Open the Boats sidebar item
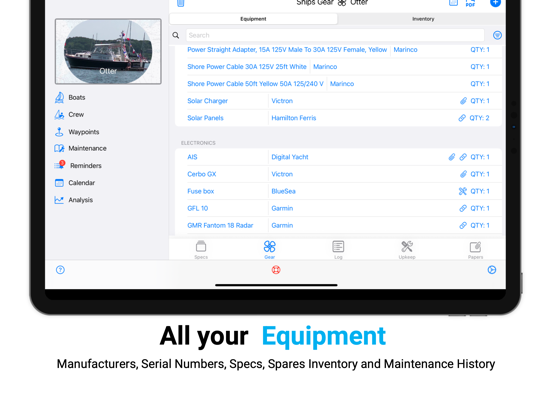This screenshot has width=552, height=414. pyautogui.click(x=70, y=98)
